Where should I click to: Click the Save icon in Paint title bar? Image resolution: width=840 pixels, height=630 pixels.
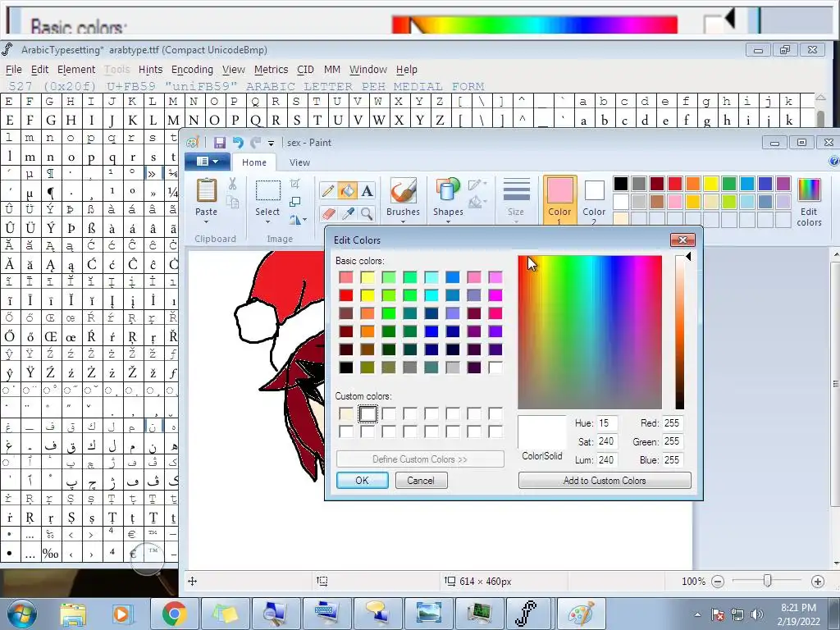220,143
